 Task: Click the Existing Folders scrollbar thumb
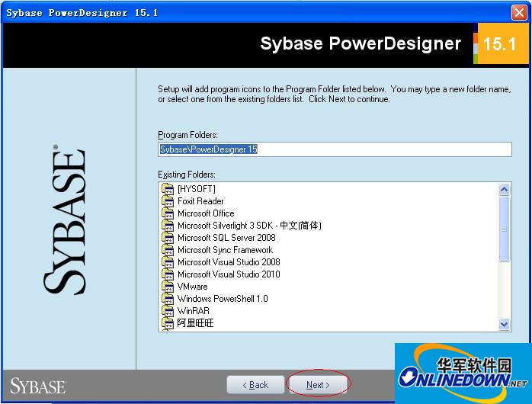[x=504, y=229]
